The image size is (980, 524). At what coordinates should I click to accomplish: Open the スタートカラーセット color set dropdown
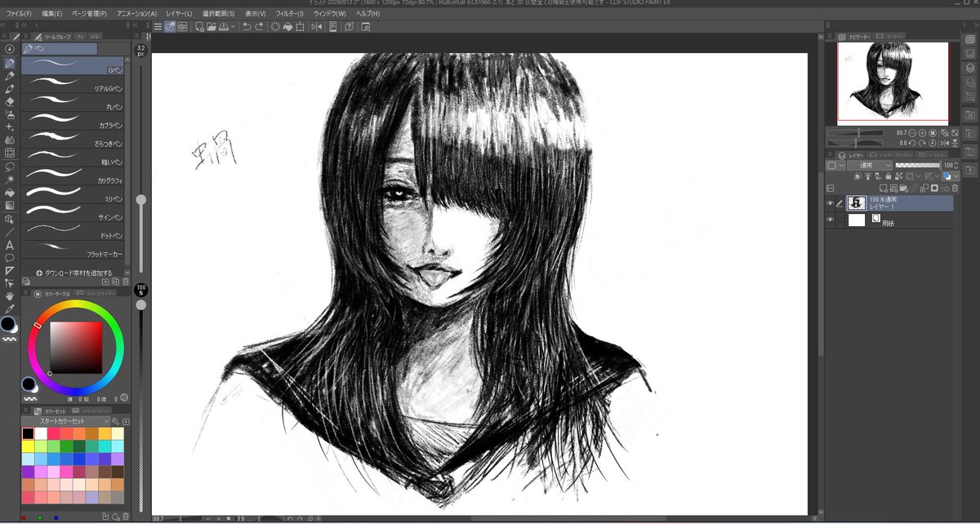pyautogui.click(x=65, y=421)
